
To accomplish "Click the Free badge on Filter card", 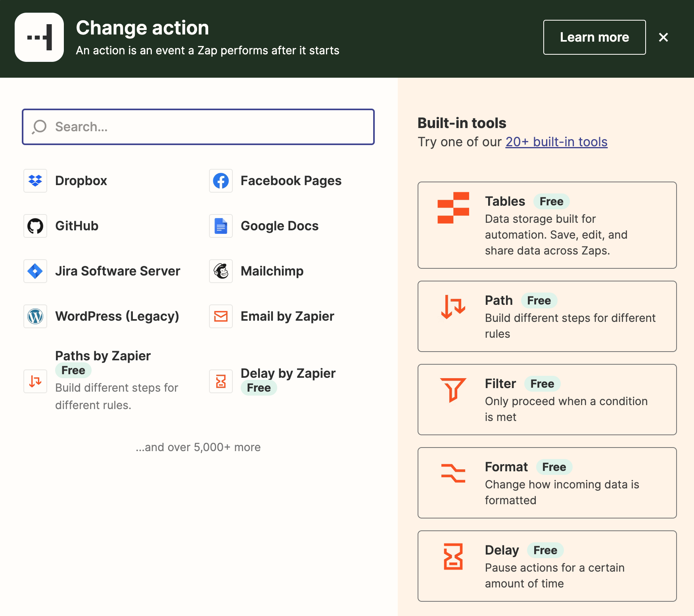I will point(543,384).
